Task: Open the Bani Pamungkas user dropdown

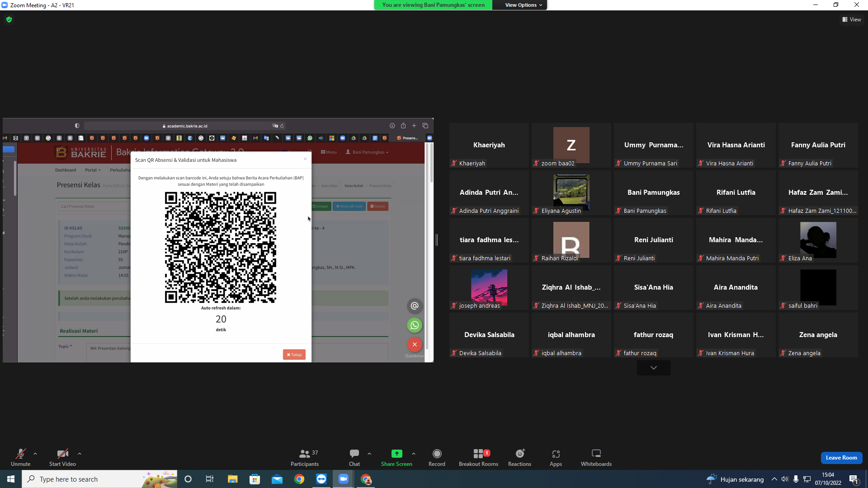Action: tap(367, 152)
